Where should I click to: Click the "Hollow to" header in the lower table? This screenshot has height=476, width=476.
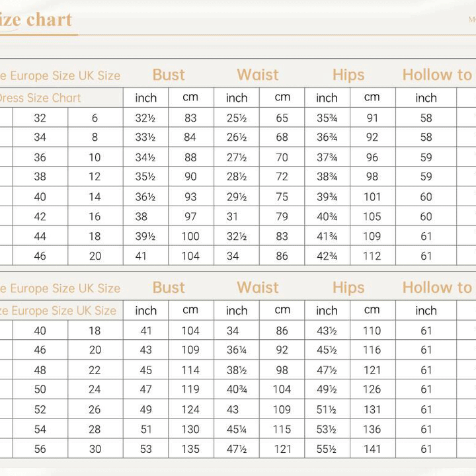tap(436, 288)
